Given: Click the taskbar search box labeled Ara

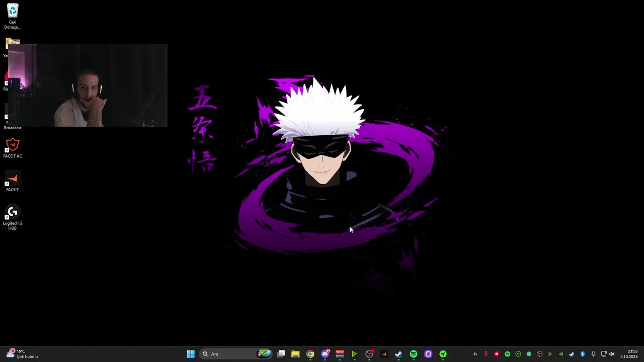Looking at the screenshot, I should tap(236, 354).
